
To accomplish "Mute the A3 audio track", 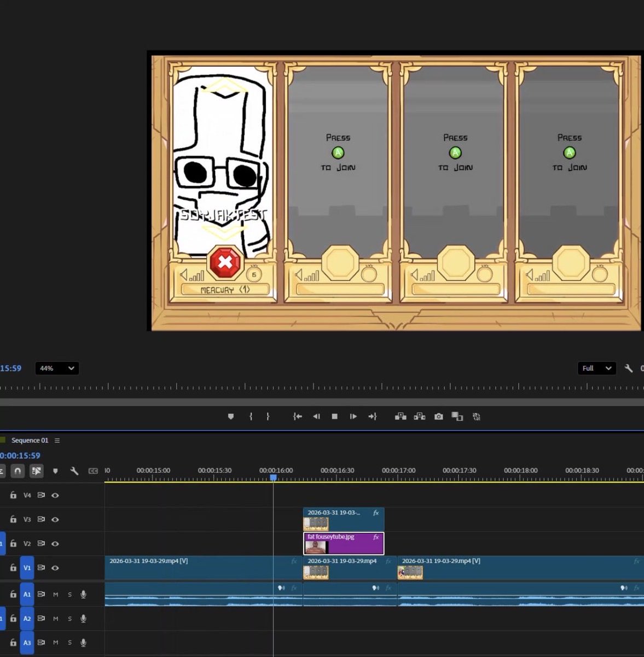I will point(55,643).
